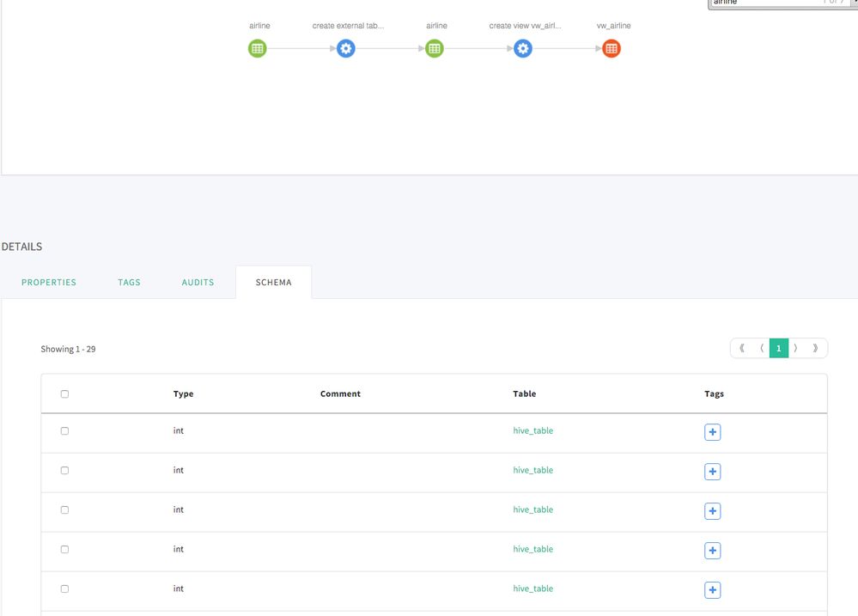
Task: Click the Comment column header
Action: (340, 393)
